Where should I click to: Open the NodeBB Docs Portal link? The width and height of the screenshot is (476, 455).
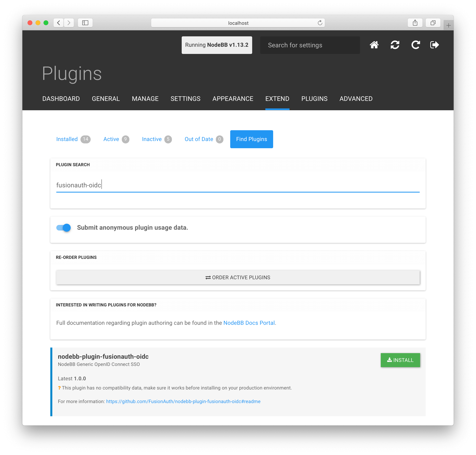click(x=249, y=323)
